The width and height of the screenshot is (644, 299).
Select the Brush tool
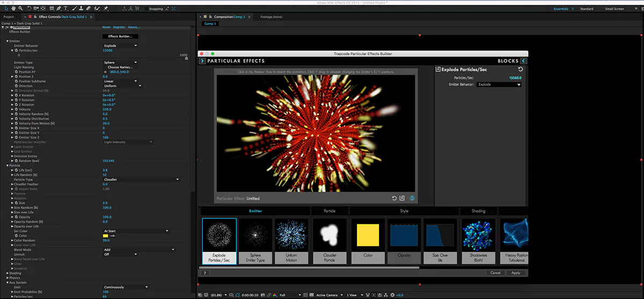[75, 9]
